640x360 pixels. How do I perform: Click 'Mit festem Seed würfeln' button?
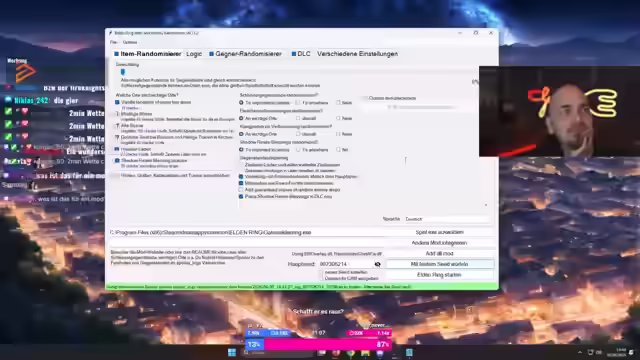click(x=439, y=264)
